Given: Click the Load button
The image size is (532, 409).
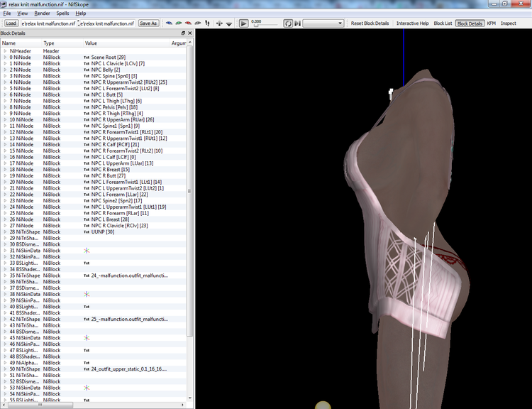Looking at the screenshot, I should coord(11,23).
